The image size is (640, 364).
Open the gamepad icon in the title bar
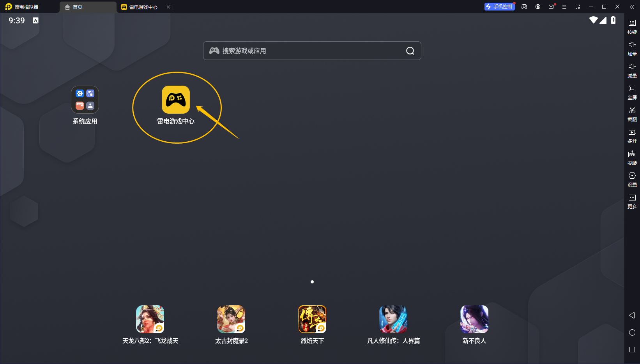point(524,7)
